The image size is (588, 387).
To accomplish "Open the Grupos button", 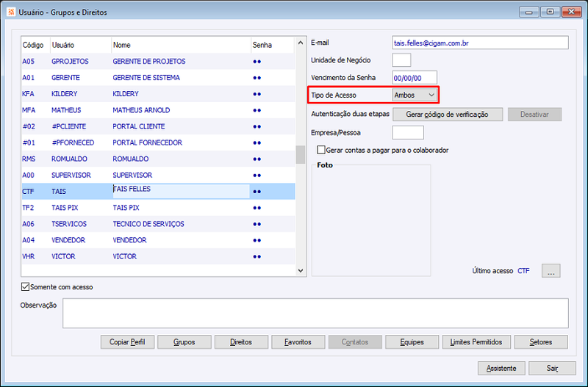I will (x=184, y=342).
